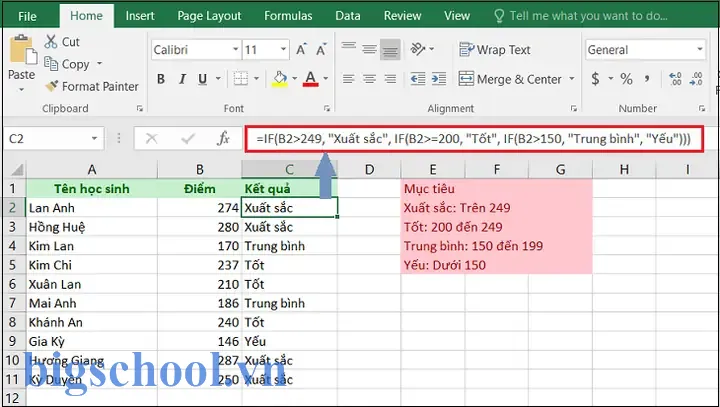
Task: Toggle Bold formatting
Action: click(x=161, y=79)
